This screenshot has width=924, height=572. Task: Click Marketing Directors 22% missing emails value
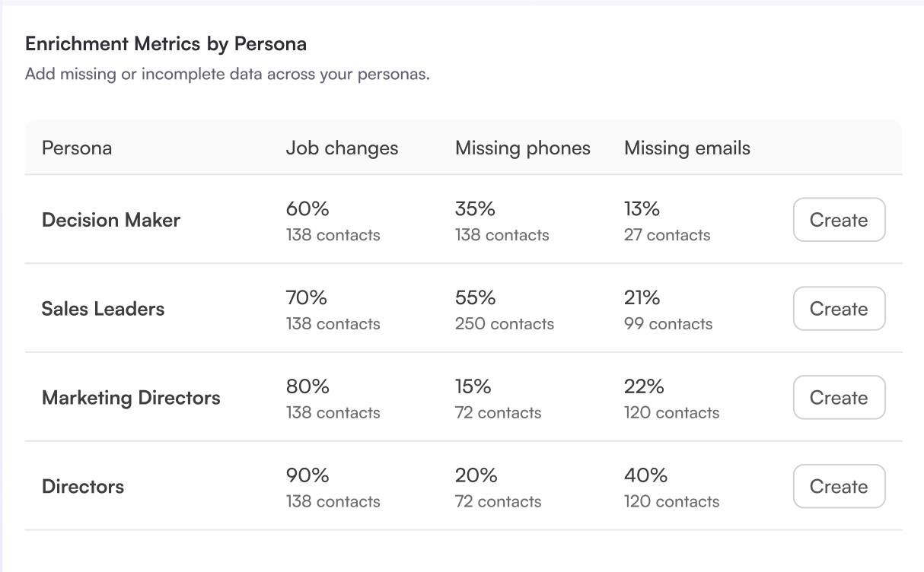coord(644,386)
